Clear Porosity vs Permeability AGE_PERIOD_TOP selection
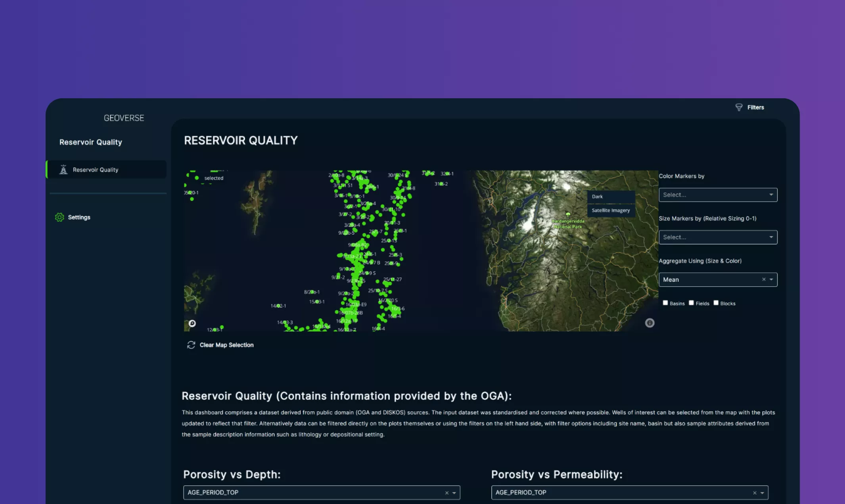Image resolution: width=845 pixels, height=504 pixels. [x=755, y=493]
